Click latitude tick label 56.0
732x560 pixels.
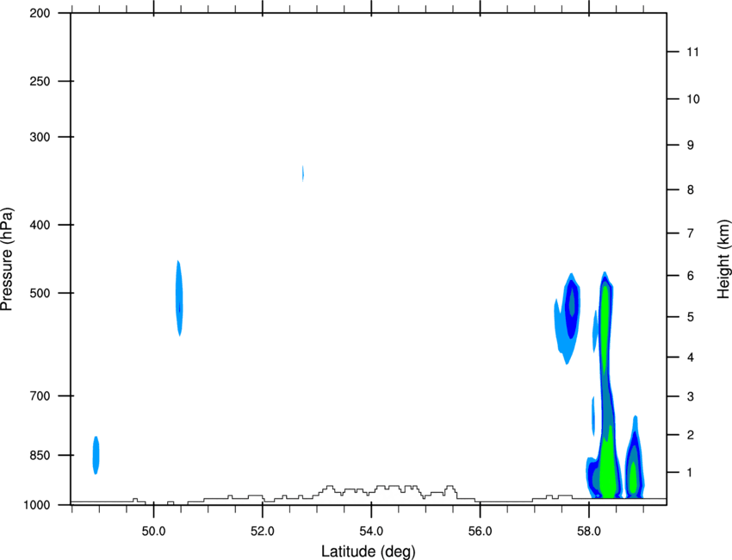coord(481,532)
